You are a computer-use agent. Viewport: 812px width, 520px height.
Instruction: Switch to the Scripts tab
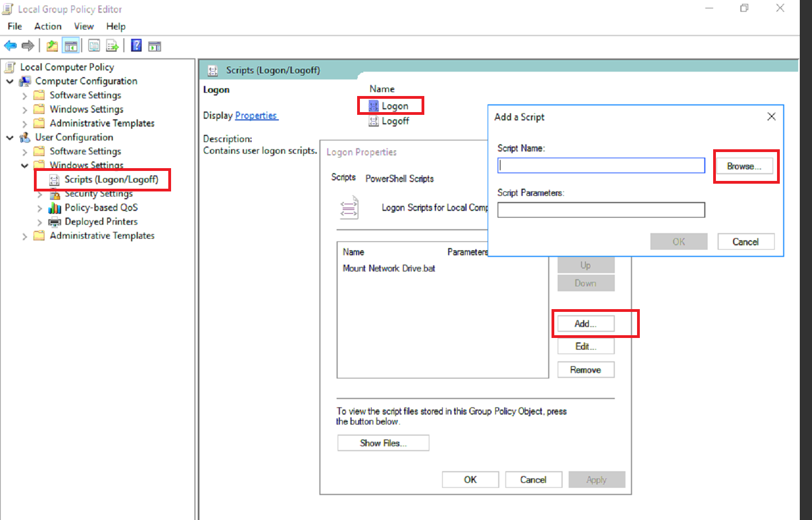343,177
